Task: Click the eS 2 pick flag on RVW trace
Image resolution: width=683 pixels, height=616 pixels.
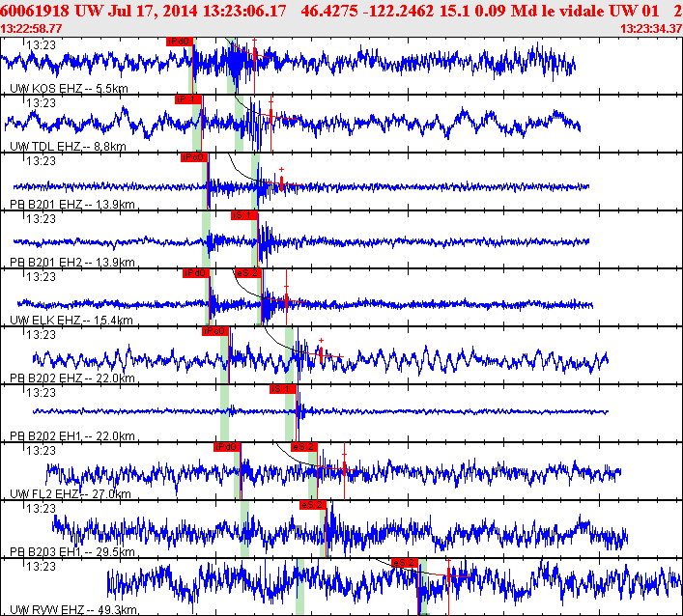Action: [405, 563]
